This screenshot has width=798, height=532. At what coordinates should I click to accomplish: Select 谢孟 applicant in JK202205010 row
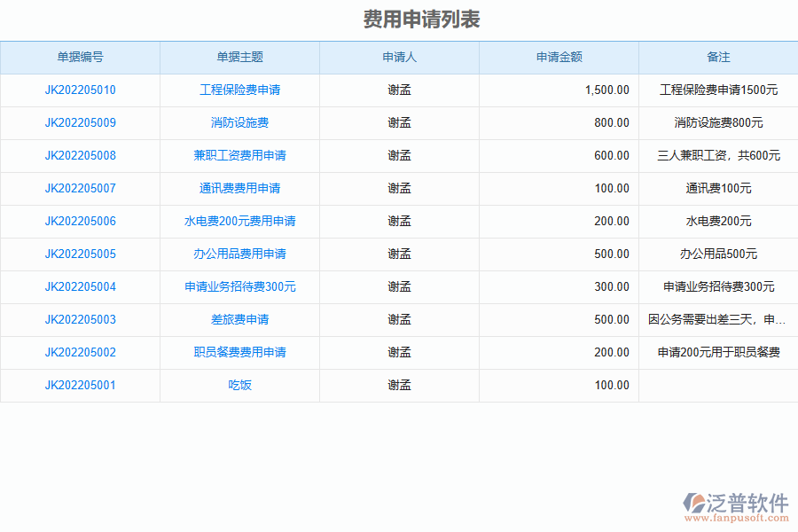[x=400, y=90]
